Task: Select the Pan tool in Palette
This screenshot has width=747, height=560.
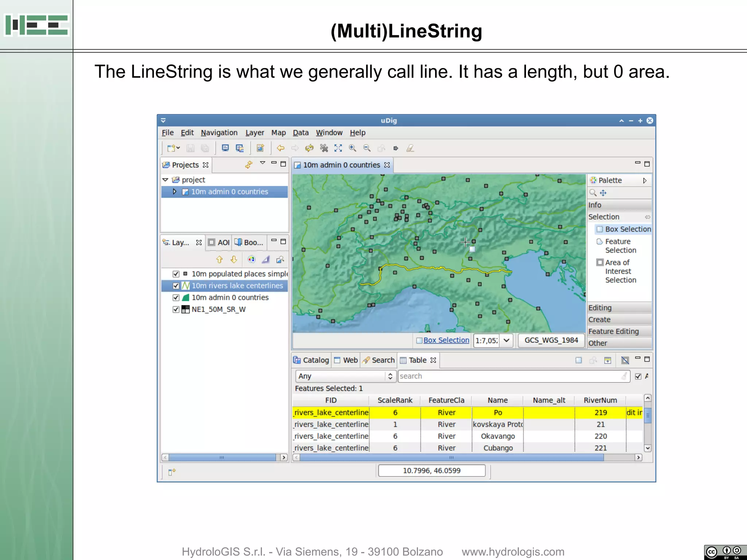Action: click(x=603, y=192)
